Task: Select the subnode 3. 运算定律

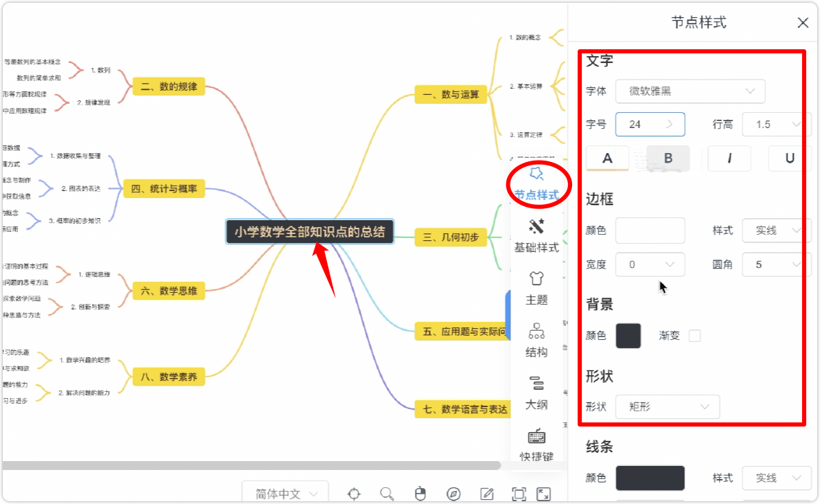Action: 526,135
